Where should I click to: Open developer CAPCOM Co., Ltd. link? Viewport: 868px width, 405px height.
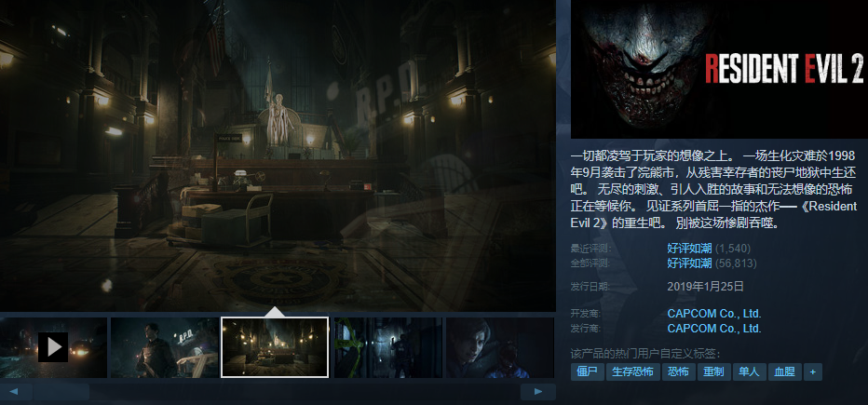click(x=714, y=314)
